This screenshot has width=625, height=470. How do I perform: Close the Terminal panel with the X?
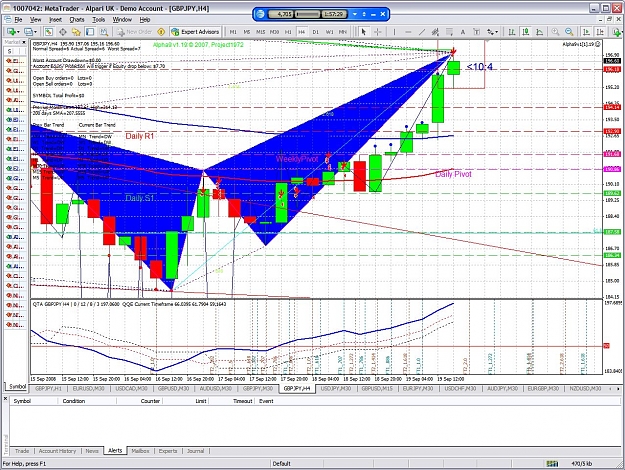point(5,399)
